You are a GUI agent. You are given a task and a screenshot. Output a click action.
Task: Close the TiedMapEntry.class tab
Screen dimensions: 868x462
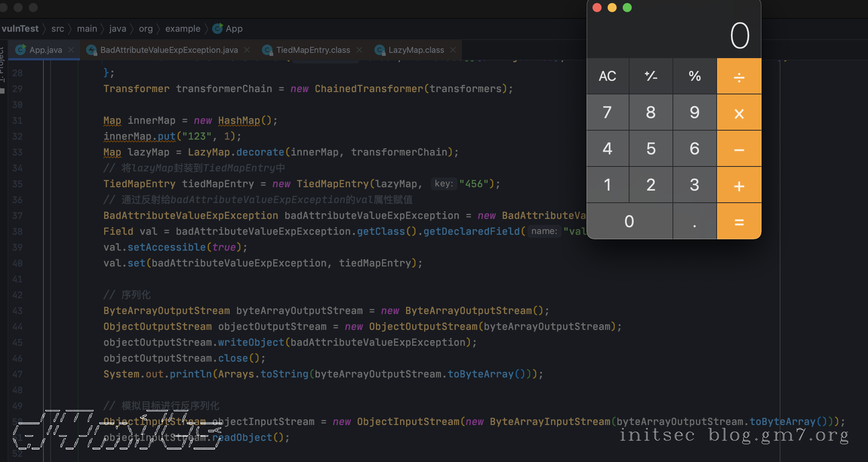coord(359,50)
